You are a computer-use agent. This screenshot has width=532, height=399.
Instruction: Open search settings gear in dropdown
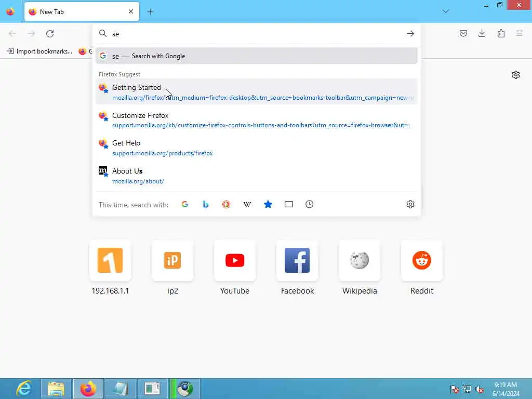click(410, 204)
